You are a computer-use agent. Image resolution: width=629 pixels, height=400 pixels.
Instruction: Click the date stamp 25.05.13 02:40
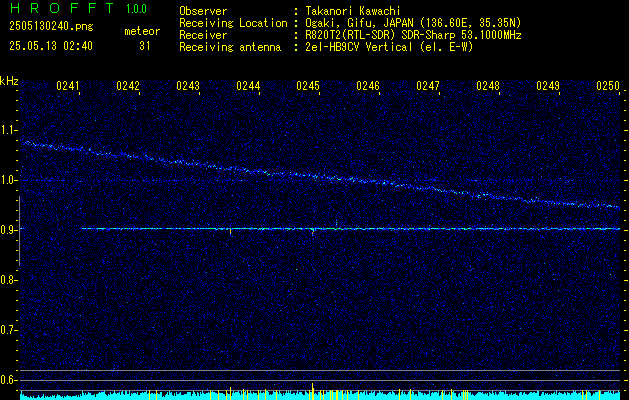click(x=51, y=46)
